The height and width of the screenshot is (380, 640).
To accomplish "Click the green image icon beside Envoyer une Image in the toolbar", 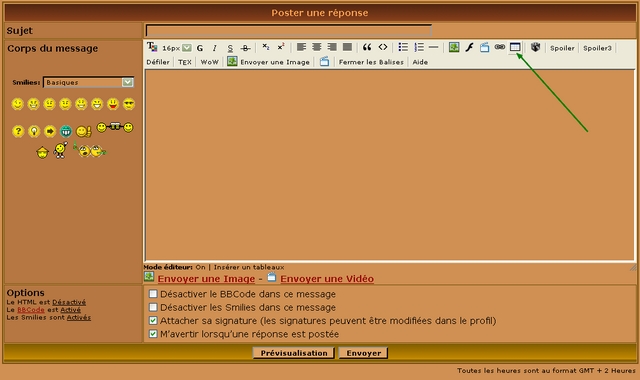I will tap(232, 61).
